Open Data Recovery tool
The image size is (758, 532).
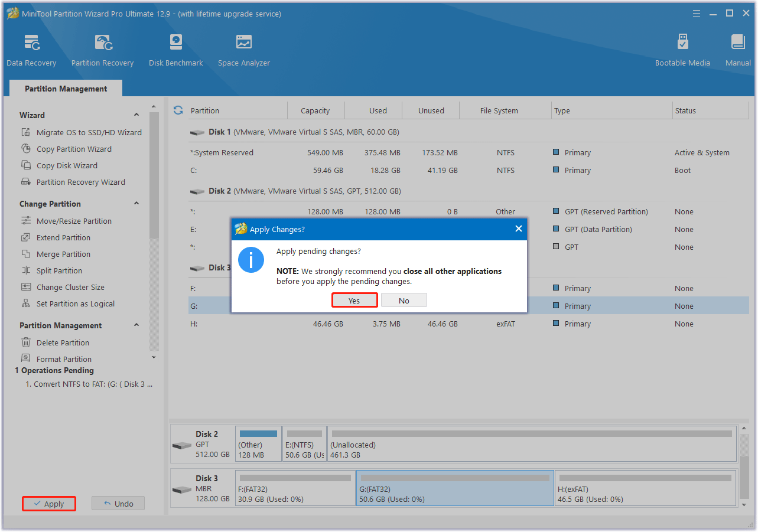point(31,50)
